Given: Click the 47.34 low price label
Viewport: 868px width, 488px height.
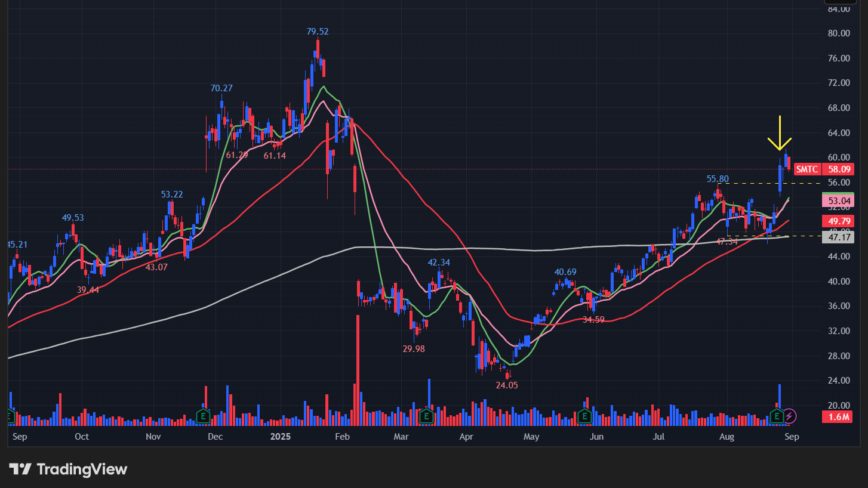Looking at the screenshot, I should pos(728,242).
